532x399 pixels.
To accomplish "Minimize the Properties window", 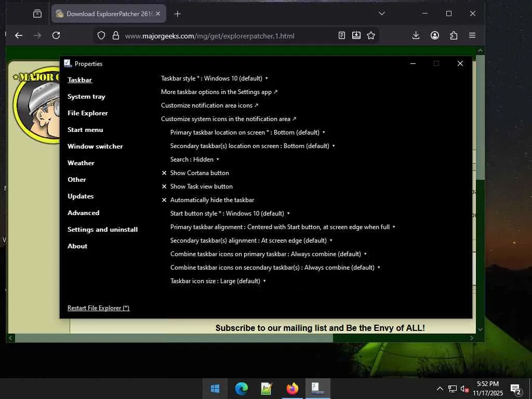I will (x=413, y=63).
